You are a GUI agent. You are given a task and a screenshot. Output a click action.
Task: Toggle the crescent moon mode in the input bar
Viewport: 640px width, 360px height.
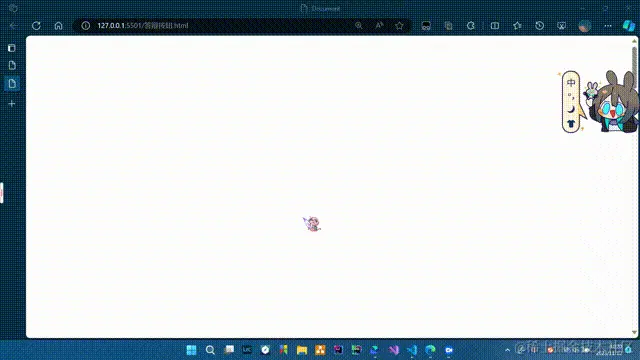point(571,109)
